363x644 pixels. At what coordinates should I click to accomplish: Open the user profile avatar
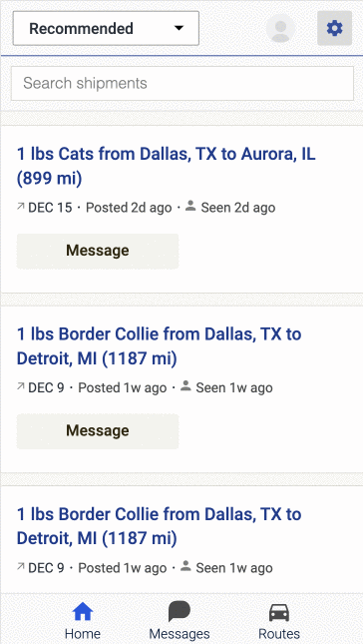280,28
